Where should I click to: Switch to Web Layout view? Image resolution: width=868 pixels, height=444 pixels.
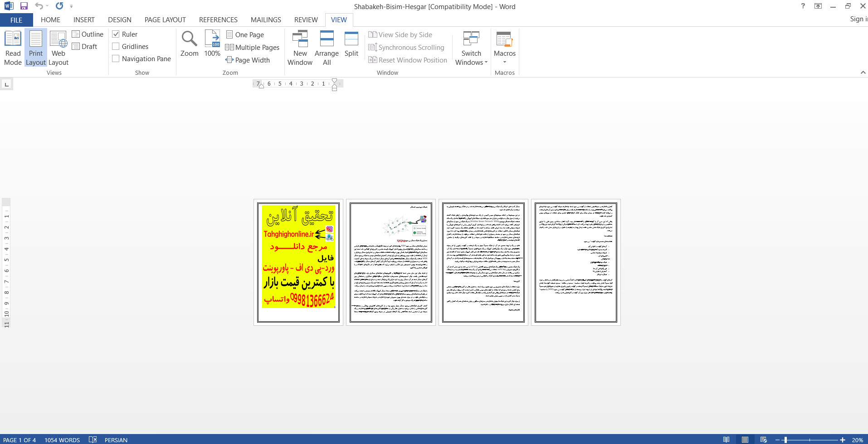coord(59,48)
